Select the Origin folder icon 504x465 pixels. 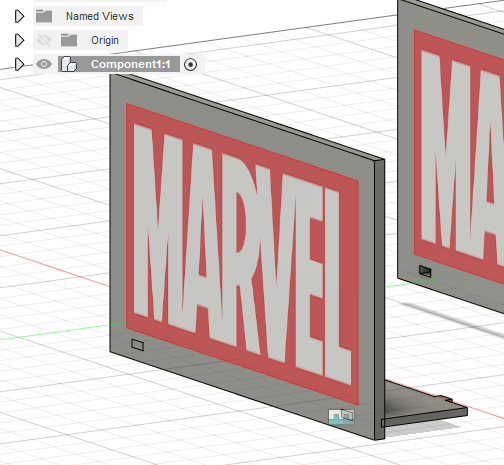69,40
